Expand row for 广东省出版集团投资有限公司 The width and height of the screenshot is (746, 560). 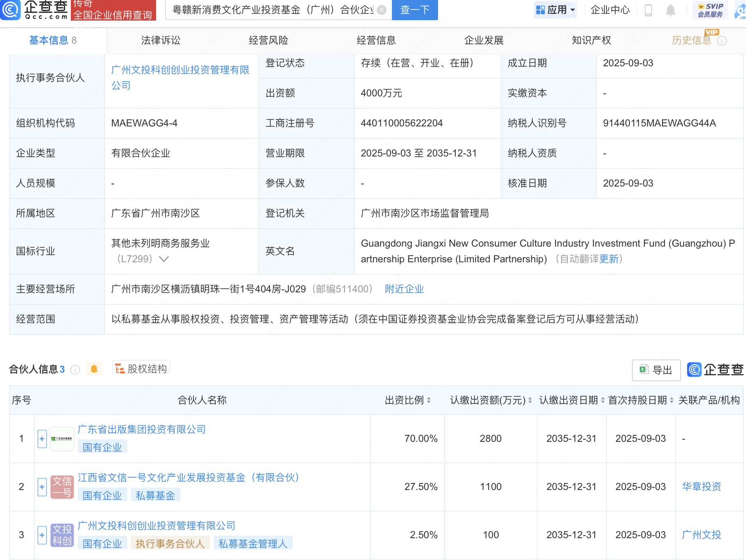point(42,439)
